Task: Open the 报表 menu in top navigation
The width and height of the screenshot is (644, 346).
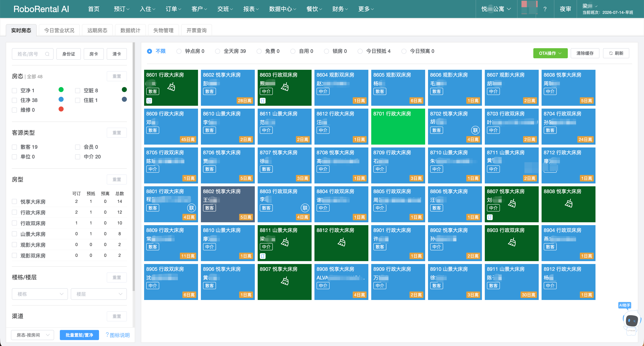Action: pos(251,9)
